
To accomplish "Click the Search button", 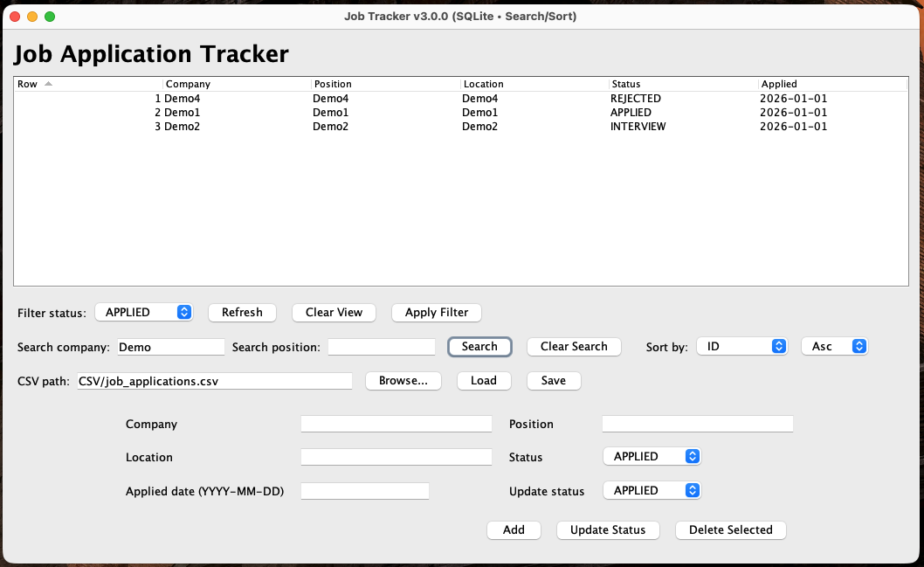I will click(479, 346).
